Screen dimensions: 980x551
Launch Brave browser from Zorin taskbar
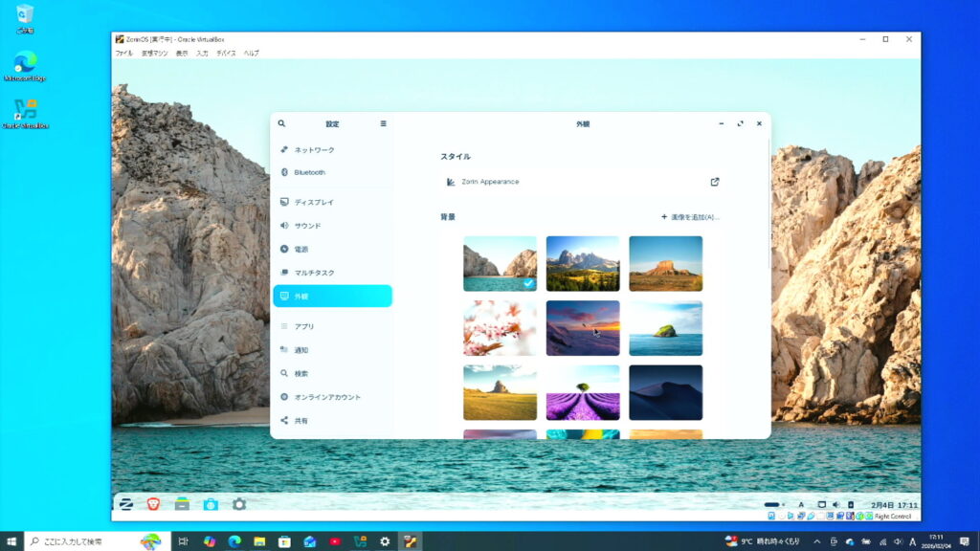(x=153, y=504)
